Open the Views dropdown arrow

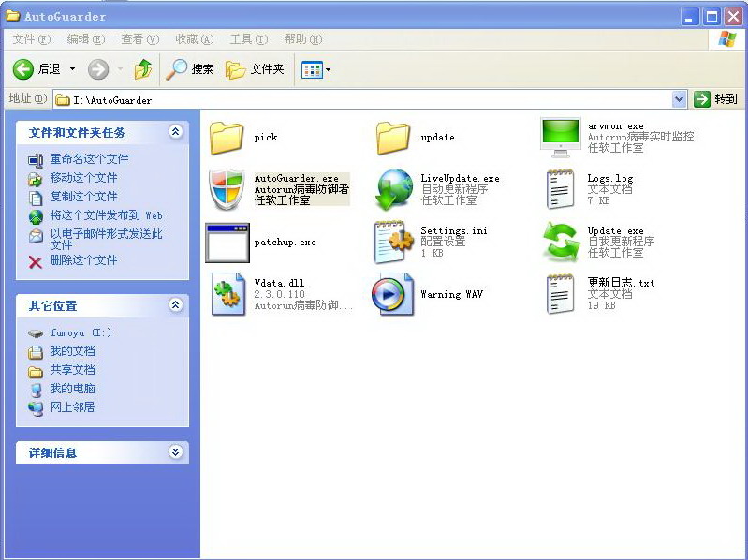329,70
